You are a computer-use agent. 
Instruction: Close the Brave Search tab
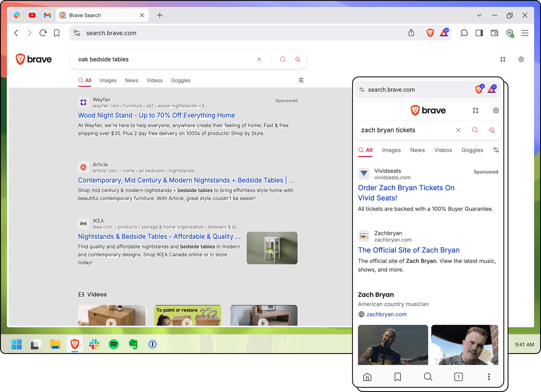(142, 15)
